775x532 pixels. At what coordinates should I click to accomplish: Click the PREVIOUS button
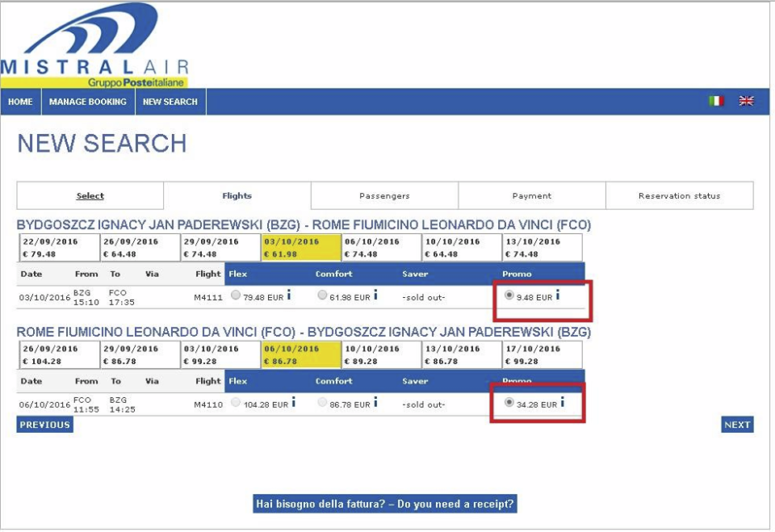45,425
